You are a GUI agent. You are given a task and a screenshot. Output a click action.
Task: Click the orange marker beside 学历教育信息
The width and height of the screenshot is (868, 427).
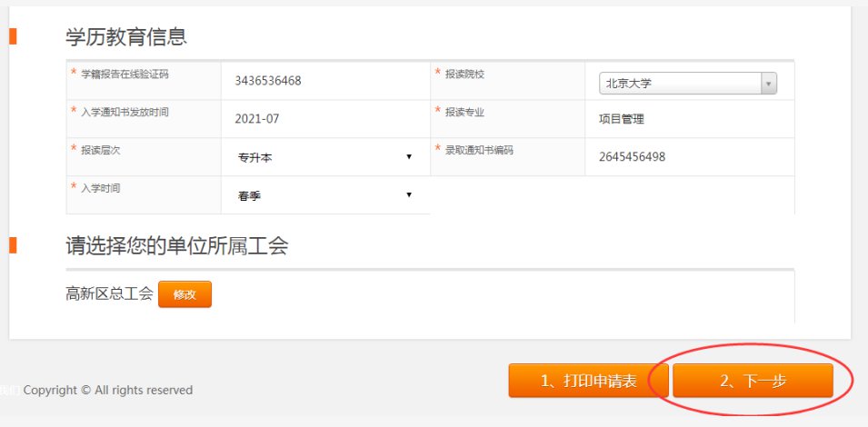[x=13, y=36]
